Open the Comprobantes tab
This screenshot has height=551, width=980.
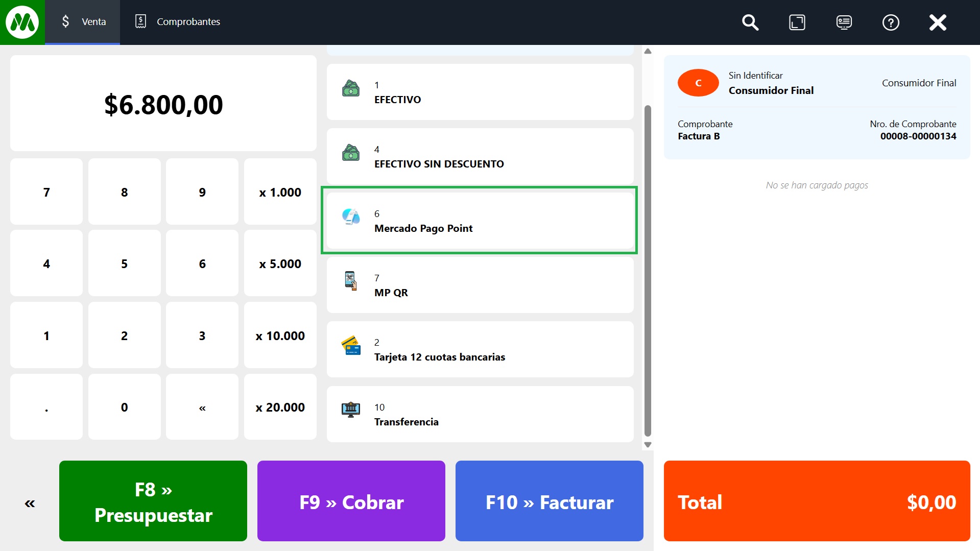(x=177, y=22)
